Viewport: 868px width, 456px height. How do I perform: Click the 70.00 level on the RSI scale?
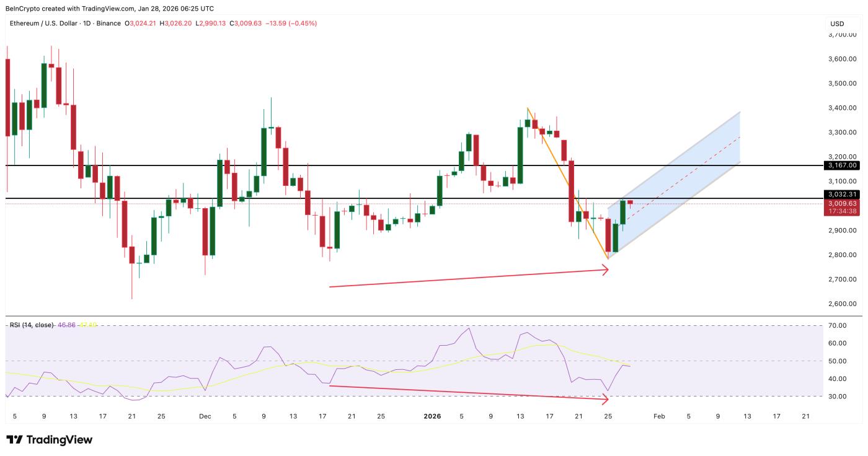click(836, 325)
